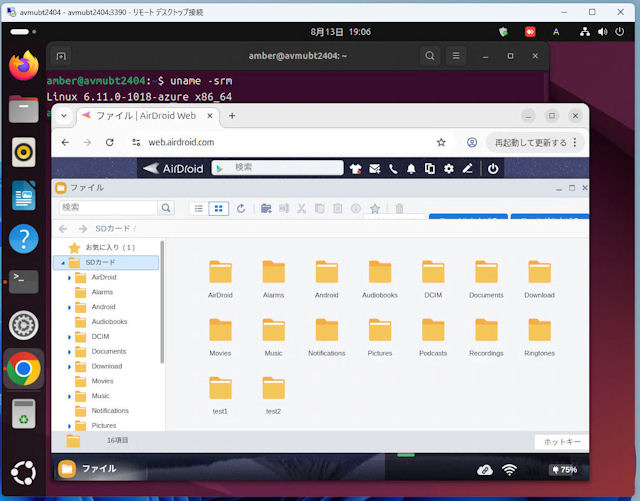Screen dimensions: 640x501
Task: Open Chrome tab search dropdown
Action: point(64,116)
